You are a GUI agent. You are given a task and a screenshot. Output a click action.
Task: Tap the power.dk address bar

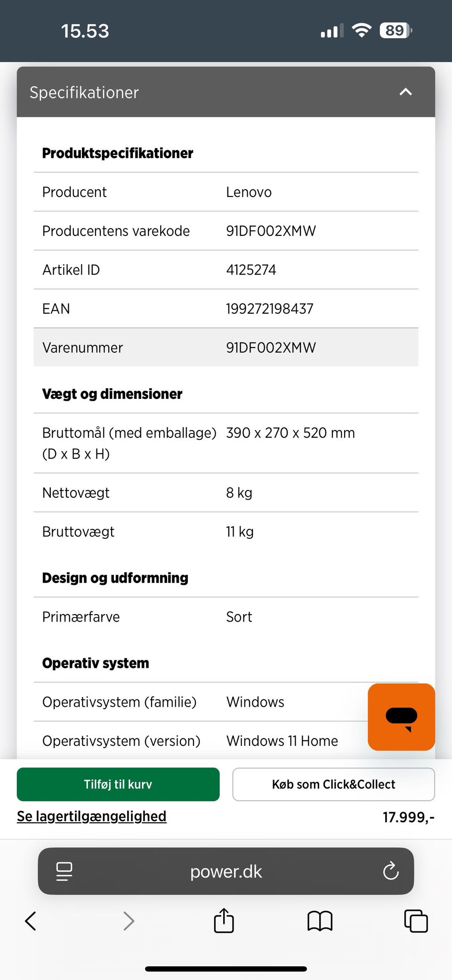point(226,871)
